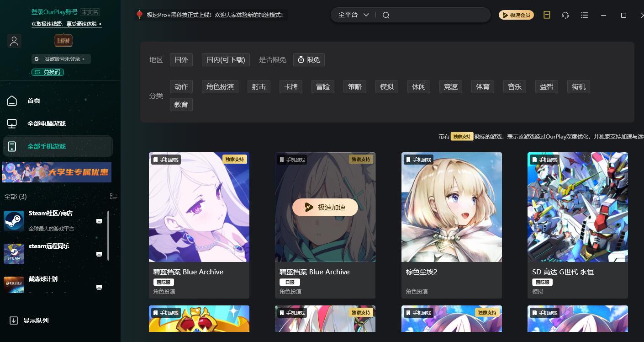The height and width of the screenshot is (342, 644).
Task: Click the 极速Pro+ announcement banner text
Action: [x=215, y=15]
